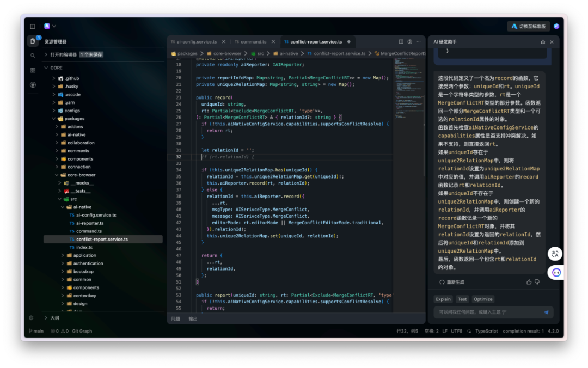Click the 切换至标准版 button
Screen dimensions: 588x368
click(528, 26)
